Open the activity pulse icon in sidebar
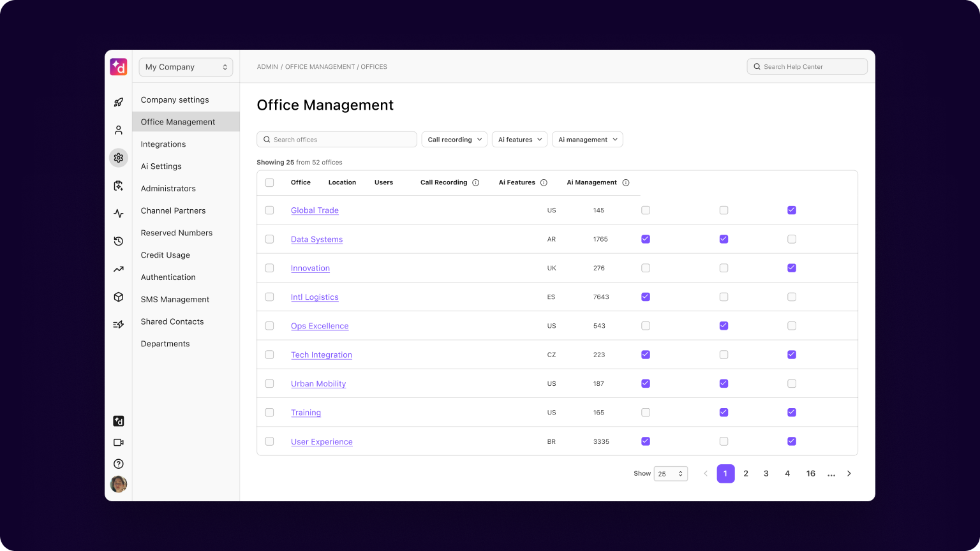Viewport: 980px width, 551px height. click(119, 214)
